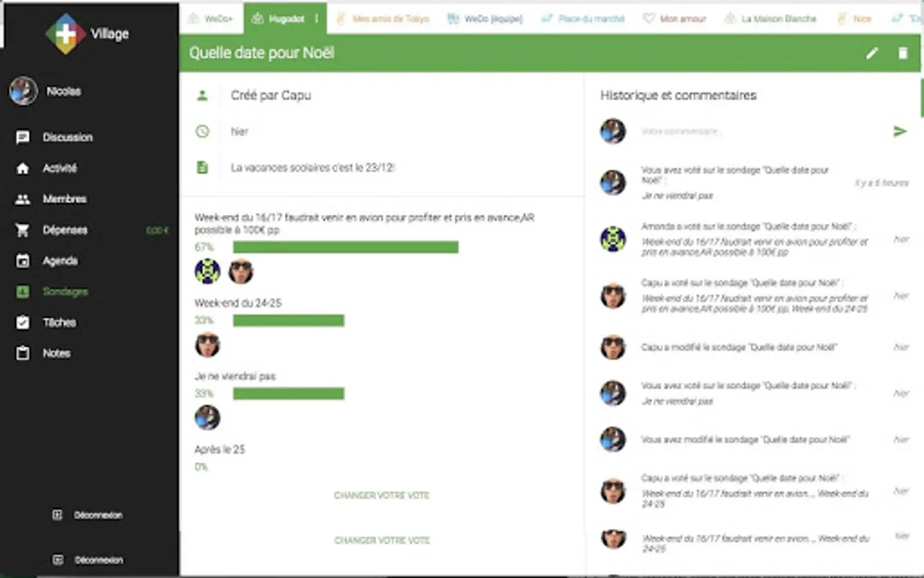
Task: Click the vote bar under Je ne viendrai pas
Action: point(289,394)
